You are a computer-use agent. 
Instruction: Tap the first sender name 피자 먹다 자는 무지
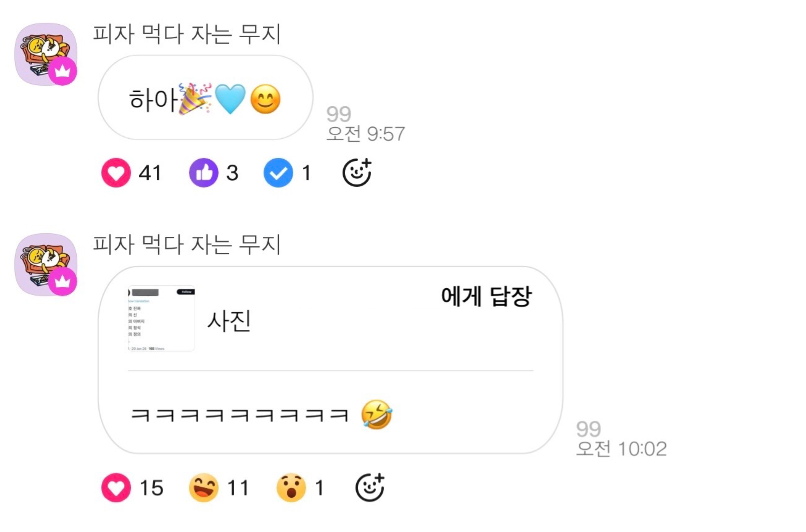click(187, 34)
